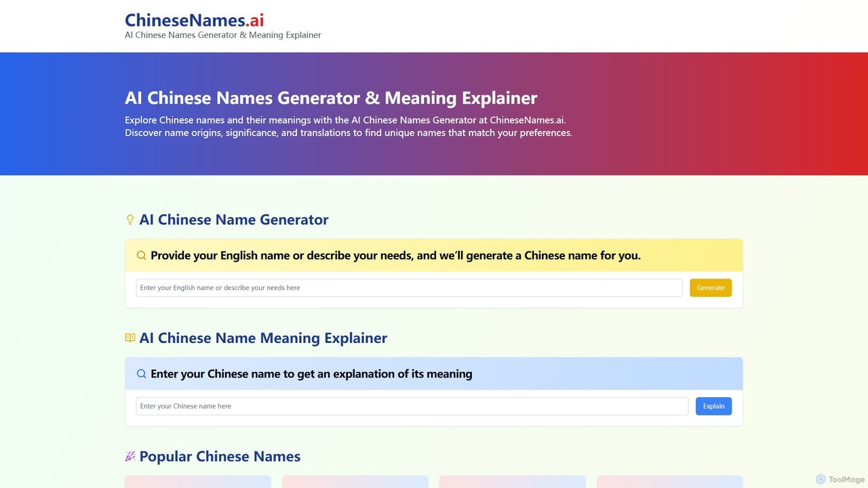868x488 pixels.
Task: Click the Explain button
Action: (x=713, y=406)
